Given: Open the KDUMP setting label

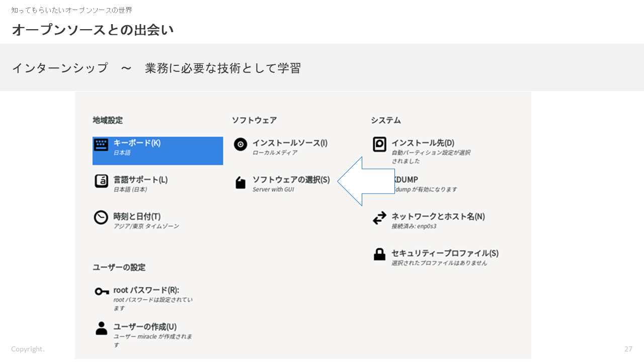Looking at the screenshot, I should tap(407, 179).
